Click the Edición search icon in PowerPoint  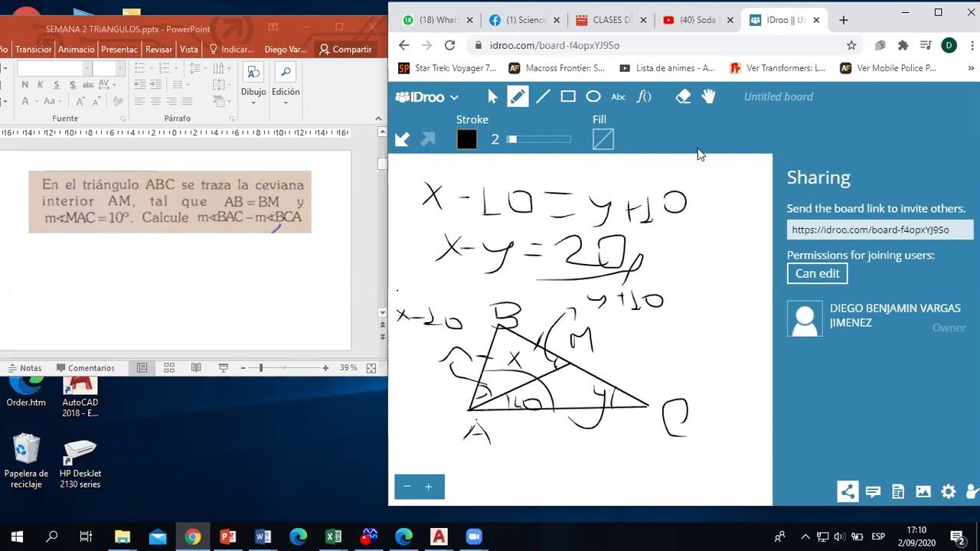[x=286, y=73]
